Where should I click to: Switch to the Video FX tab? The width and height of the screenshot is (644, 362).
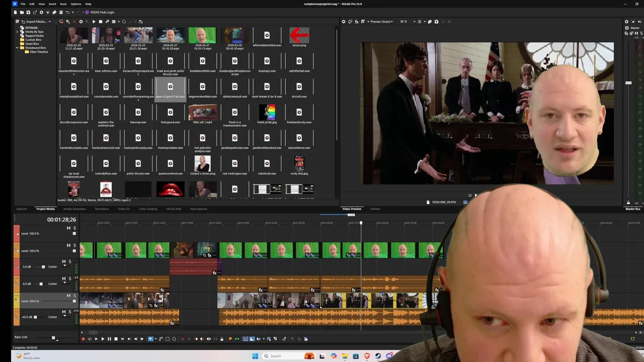click(x=124, y=209)
